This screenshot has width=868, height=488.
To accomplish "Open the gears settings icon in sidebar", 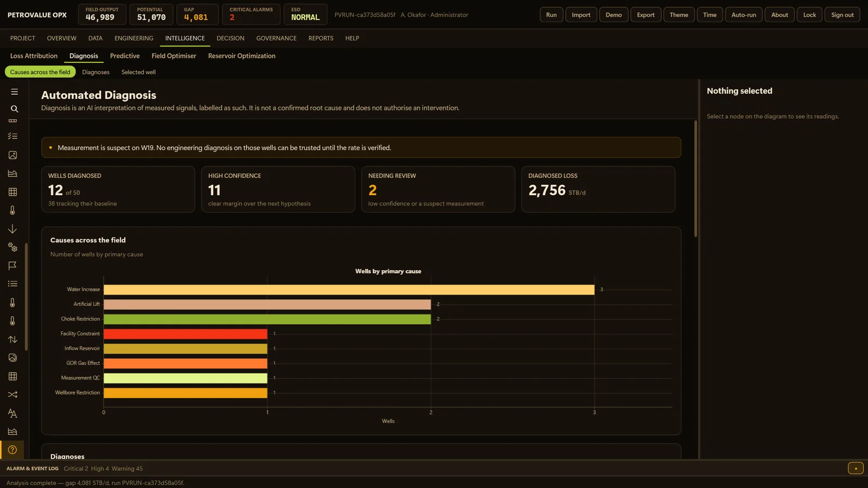I will (x=12, y=247).
